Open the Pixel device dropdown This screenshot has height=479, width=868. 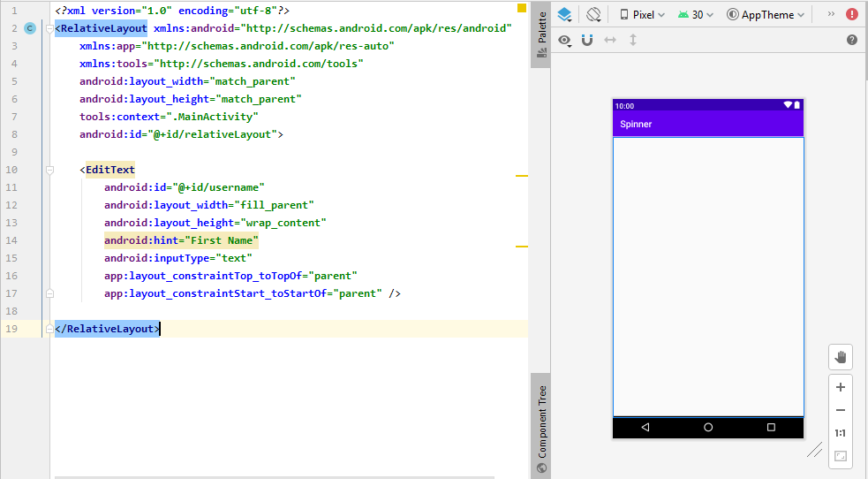click(642, 15)
